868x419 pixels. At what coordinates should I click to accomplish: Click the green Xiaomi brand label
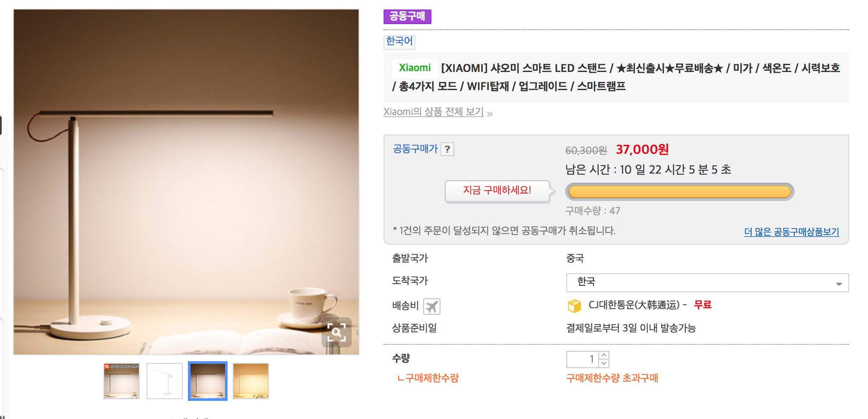point(415,68)
